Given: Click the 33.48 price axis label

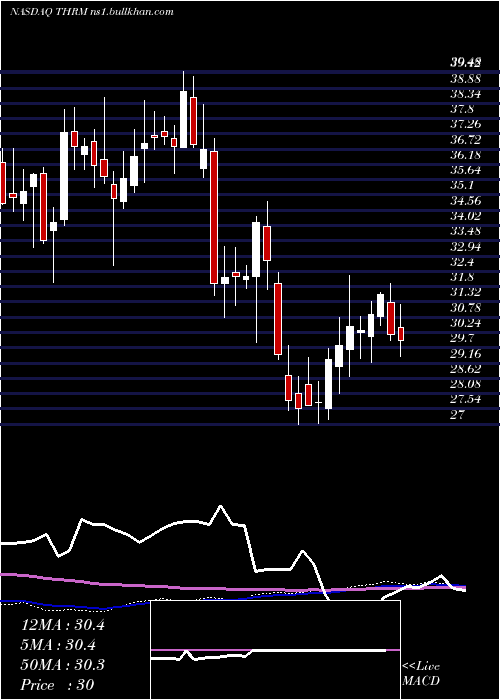Looking at the screenshot, I should 466,231.
